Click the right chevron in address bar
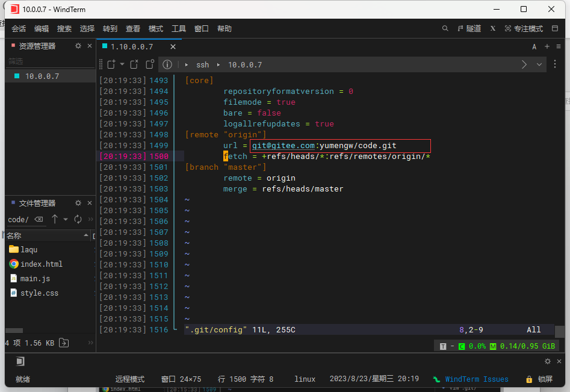This screenshot has width=570, height=392. (524, 64)
